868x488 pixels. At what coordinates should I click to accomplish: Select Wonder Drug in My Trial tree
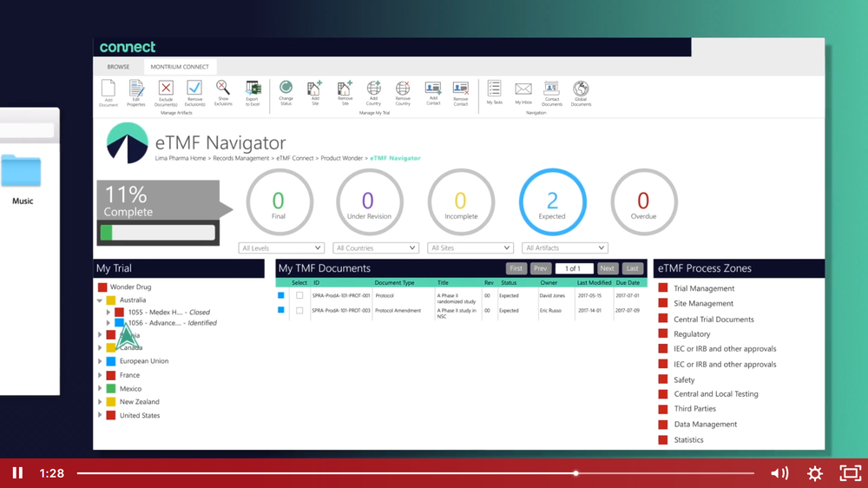tap(131, 287)
